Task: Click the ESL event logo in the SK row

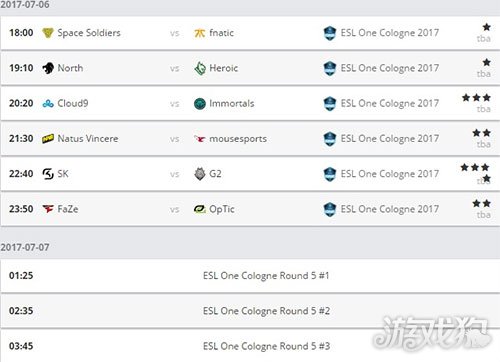Action: pyautogui.click(x=330, y=174)
